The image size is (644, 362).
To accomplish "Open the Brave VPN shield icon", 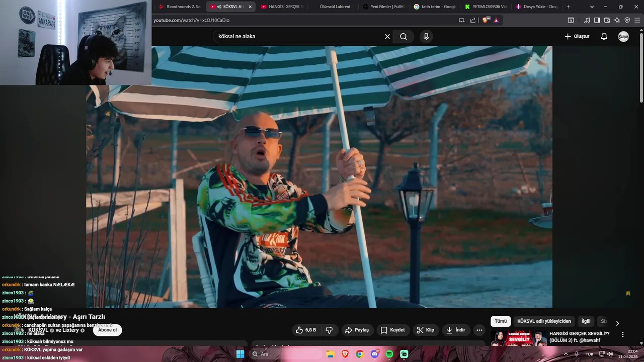I will 627,20.
